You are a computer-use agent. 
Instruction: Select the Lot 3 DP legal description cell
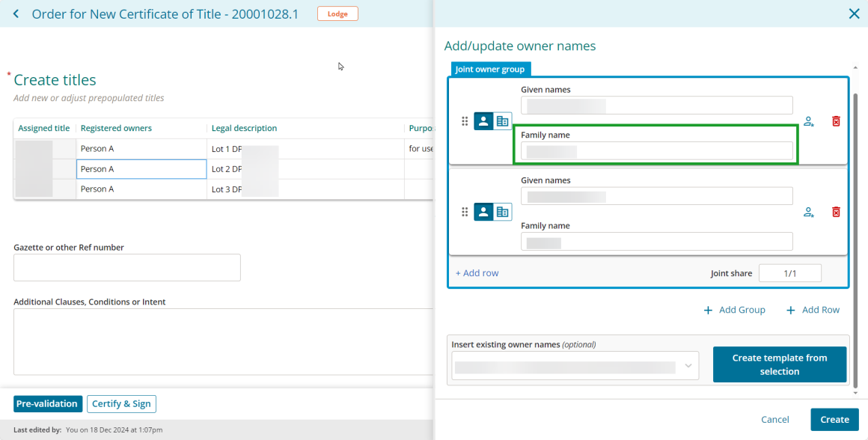pos(305,189)
